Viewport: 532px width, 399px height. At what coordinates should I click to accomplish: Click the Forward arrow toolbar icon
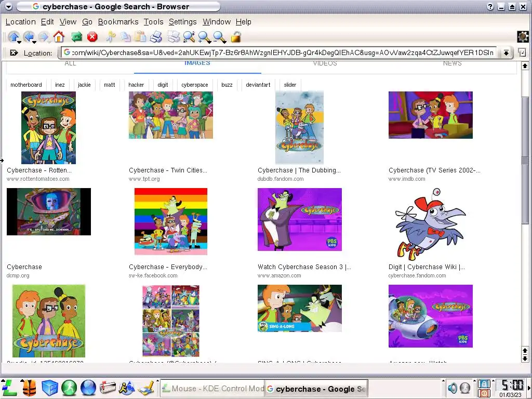tap(44, 36)
